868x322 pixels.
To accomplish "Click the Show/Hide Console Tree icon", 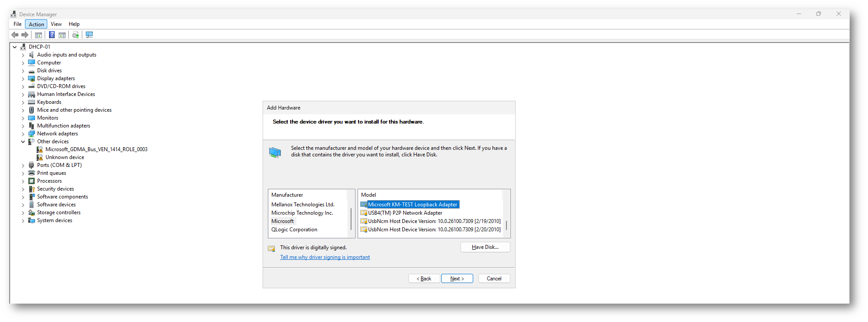I will (x=39, y=35).
